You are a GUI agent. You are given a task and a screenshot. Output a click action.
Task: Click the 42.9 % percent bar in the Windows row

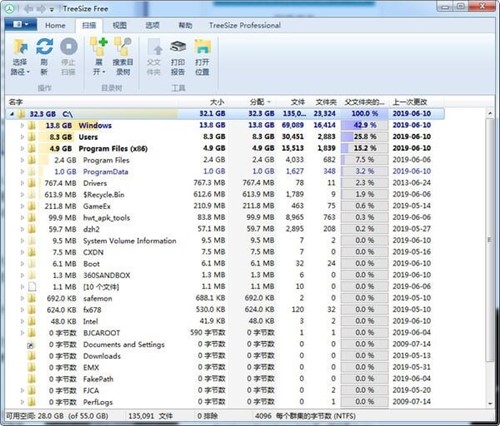coord(365,125)
